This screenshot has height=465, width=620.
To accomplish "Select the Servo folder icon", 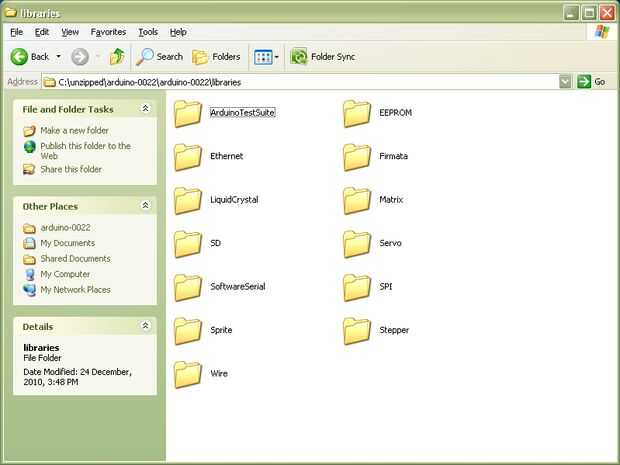I will [x=357, y=244].
